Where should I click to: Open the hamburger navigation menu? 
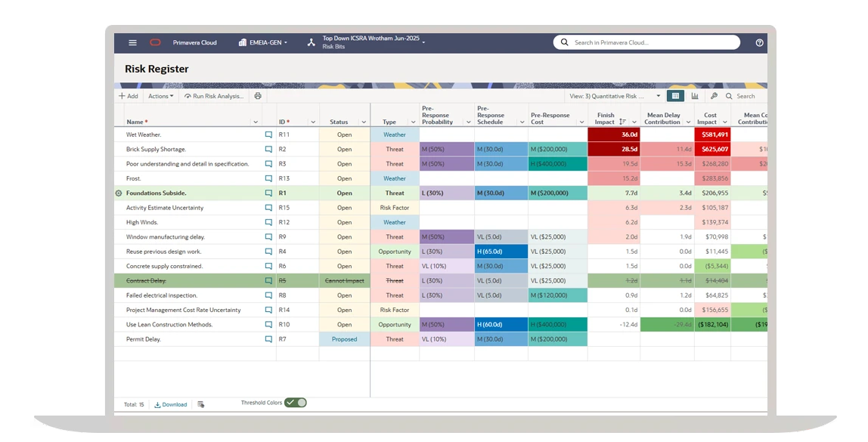pos(132,42)
